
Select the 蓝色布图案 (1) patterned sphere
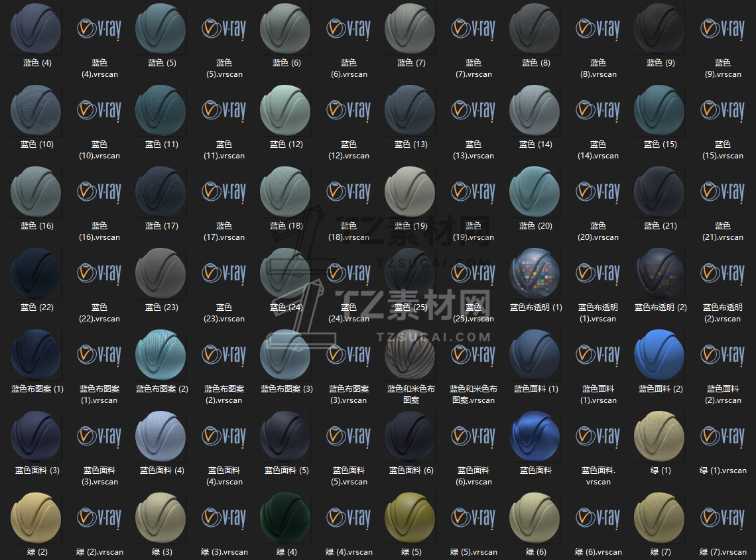pyautogui.click(x=36, y=355)
